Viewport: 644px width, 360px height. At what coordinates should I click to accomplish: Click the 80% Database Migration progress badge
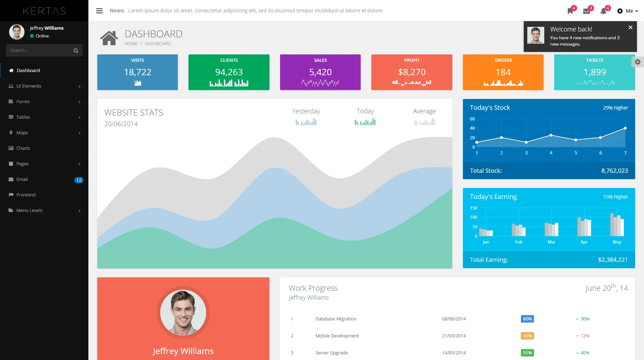pos(527,319)
